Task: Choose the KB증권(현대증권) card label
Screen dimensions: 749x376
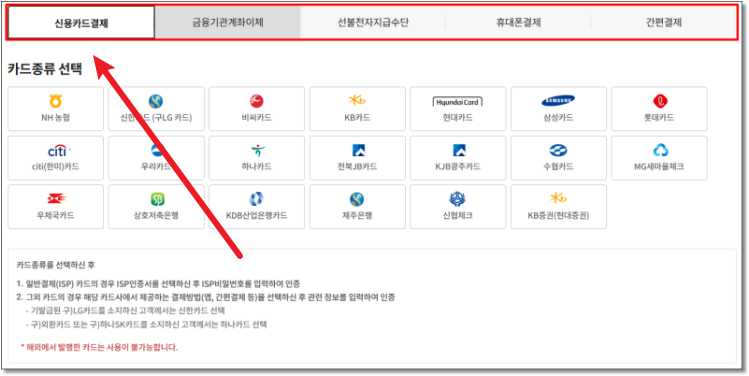Action: point(558,216)
